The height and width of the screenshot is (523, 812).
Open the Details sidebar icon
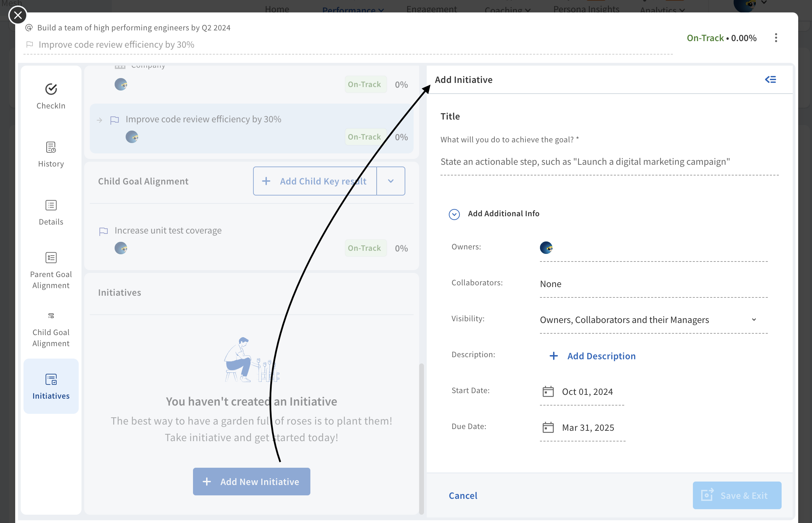(51, 206)
